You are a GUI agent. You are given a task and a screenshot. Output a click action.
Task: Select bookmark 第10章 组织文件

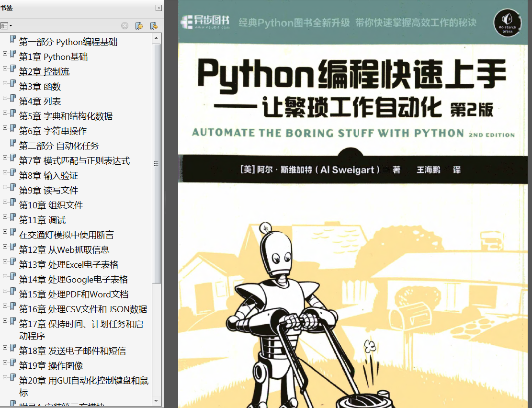pos(51,205)
